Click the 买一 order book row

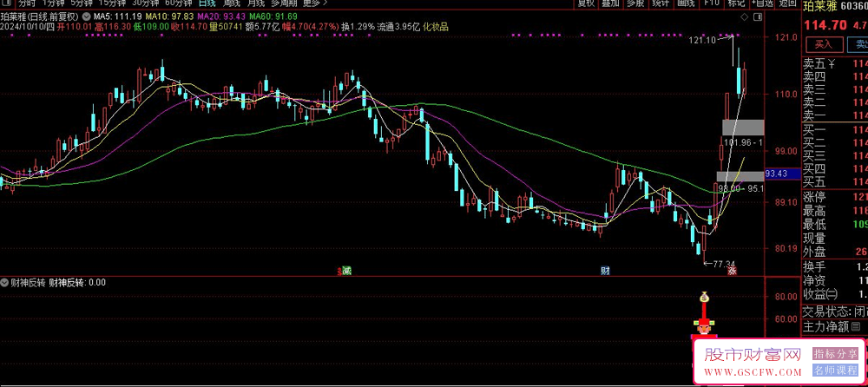tap(835, 130)
